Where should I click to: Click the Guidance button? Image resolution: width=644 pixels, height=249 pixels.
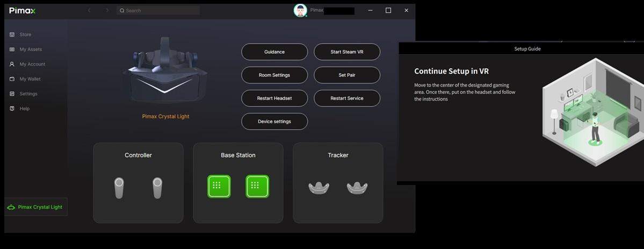pyautogui.click(x=274, y=52)
